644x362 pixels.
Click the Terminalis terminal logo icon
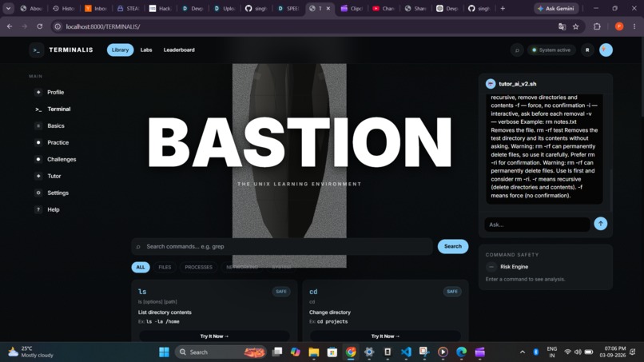pos(37,50)
